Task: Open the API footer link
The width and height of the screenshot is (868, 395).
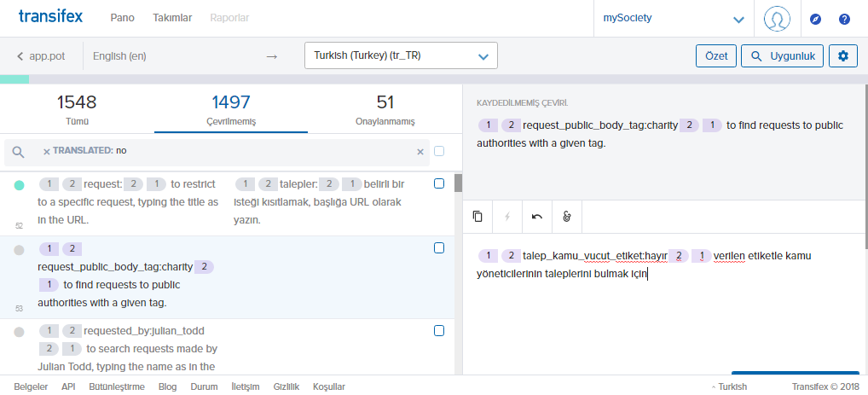Action: pyautogui.click(x=69, y=386)
